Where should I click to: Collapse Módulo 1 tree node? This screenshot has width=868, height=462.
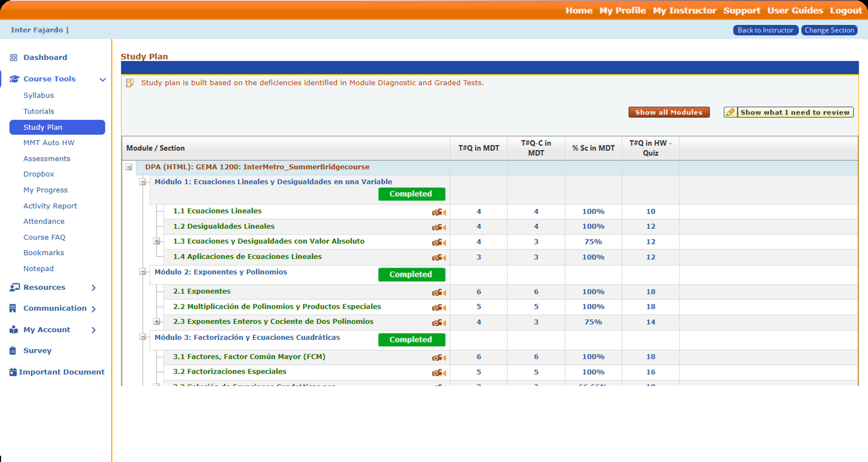pyautogui.click(x=143, y=182)
